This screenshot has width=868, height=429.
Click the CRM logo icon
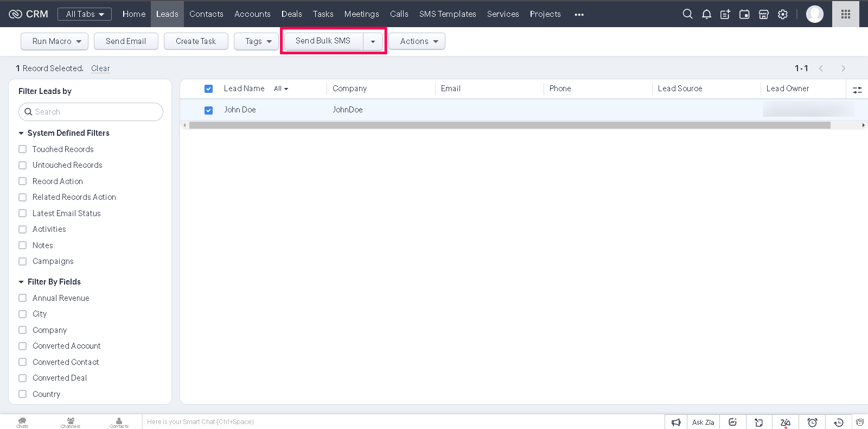click(x=15, y=14)
